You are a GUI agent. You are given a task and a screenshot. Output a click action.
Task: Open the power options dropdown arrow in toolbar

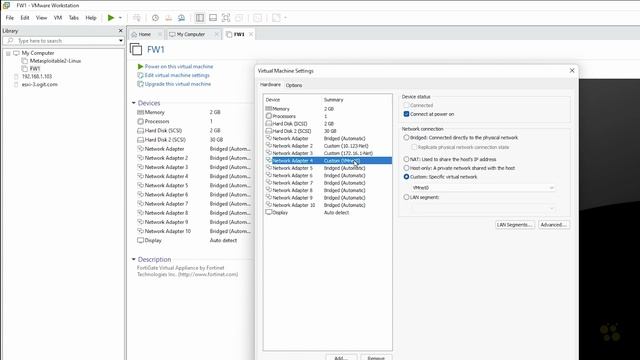tap(120, 18)
